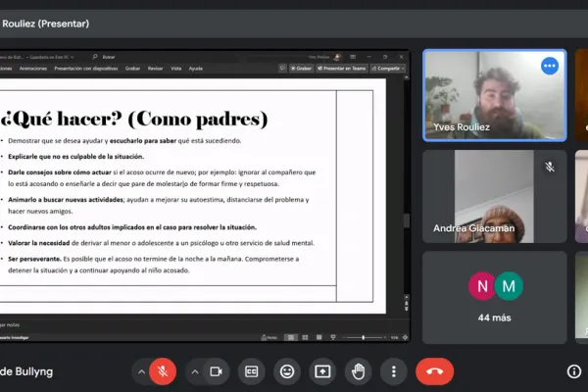The width and height of the screenshot is (588, 392).
Task: Select Andrea Giacaman video tile
Action: pyautogui.click(x=494, y=197)
